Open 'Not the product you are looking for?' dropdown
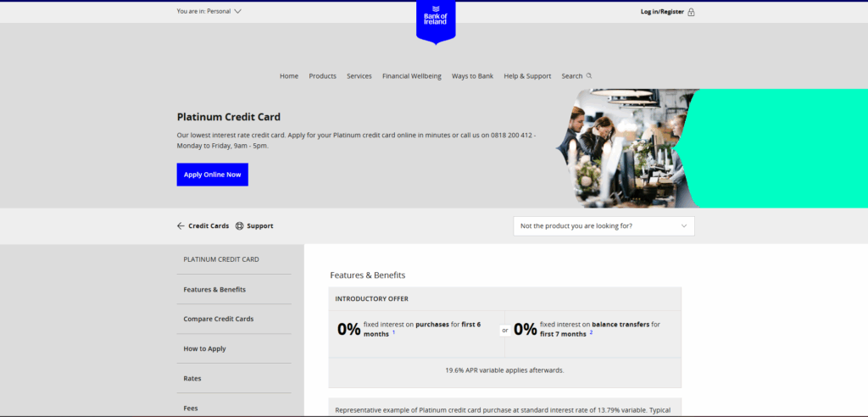This screenshot has height=417, width=868. coord(604,226)
